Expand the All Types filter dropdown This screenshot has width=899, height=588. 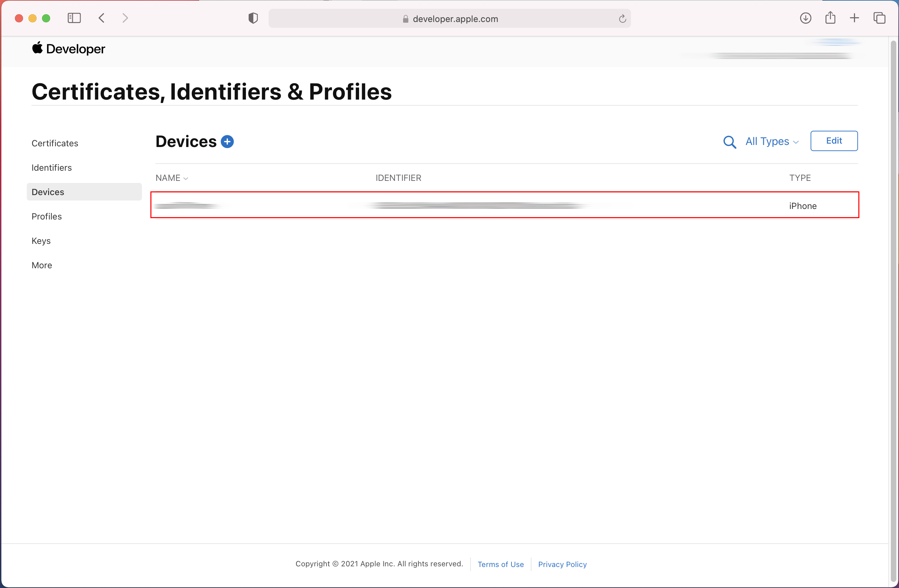pos(772,142)
